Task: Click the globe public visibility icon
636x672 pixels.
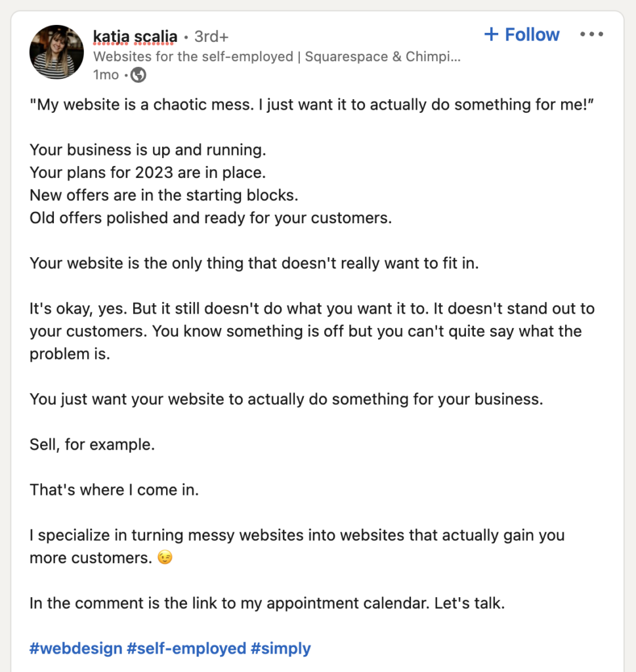Action: click(138, 75)
